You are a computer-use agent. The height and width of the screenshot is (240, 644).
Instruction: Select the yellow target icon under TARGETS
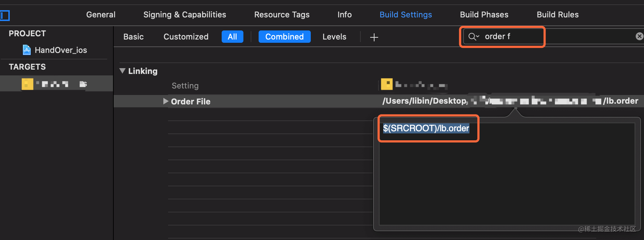tap(28, 84)
